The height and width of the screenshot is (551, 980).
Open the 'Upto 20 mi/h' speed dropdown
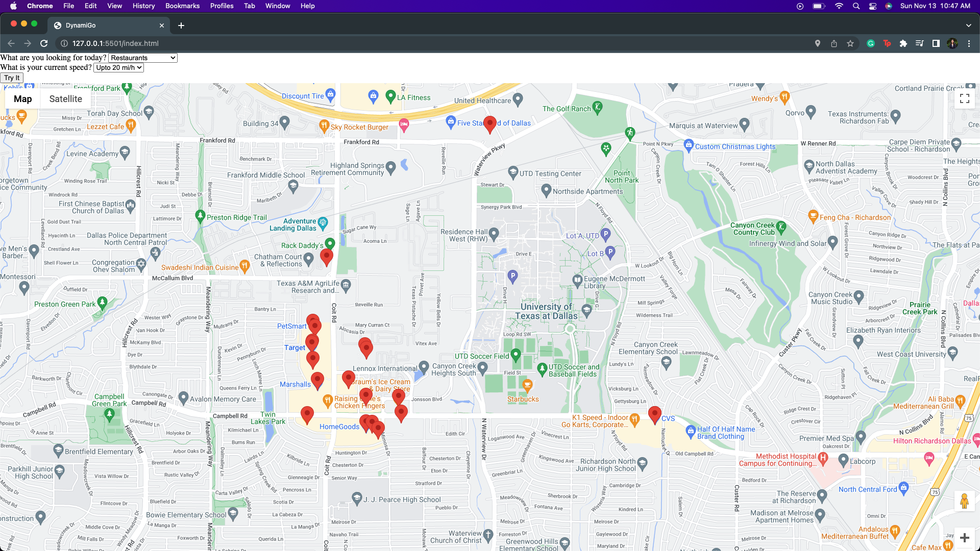click(x=119, y=67)
